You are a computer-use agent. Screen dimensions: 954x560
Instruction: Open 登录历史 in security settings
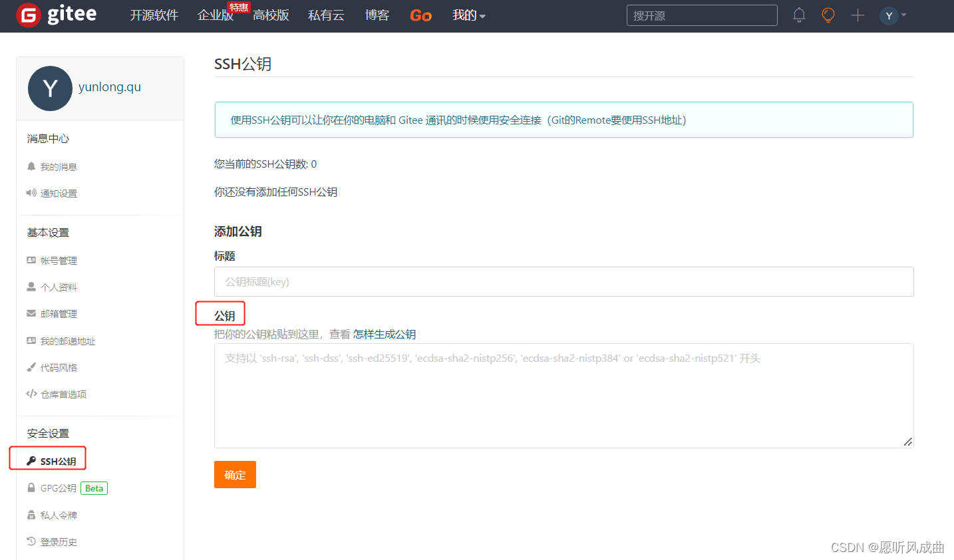click(59, 541)
